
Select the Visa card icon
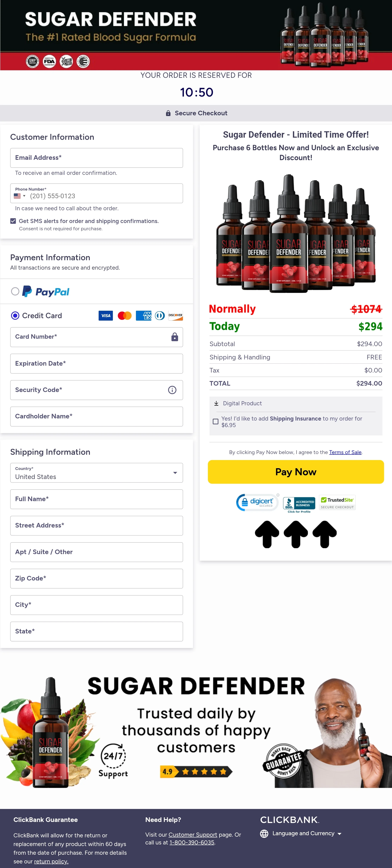105,315
